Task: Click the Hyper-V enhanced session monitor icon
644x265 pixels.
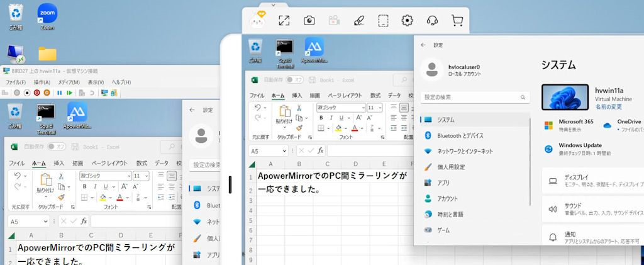Action: pyautogui.click(x=104, y=93)
